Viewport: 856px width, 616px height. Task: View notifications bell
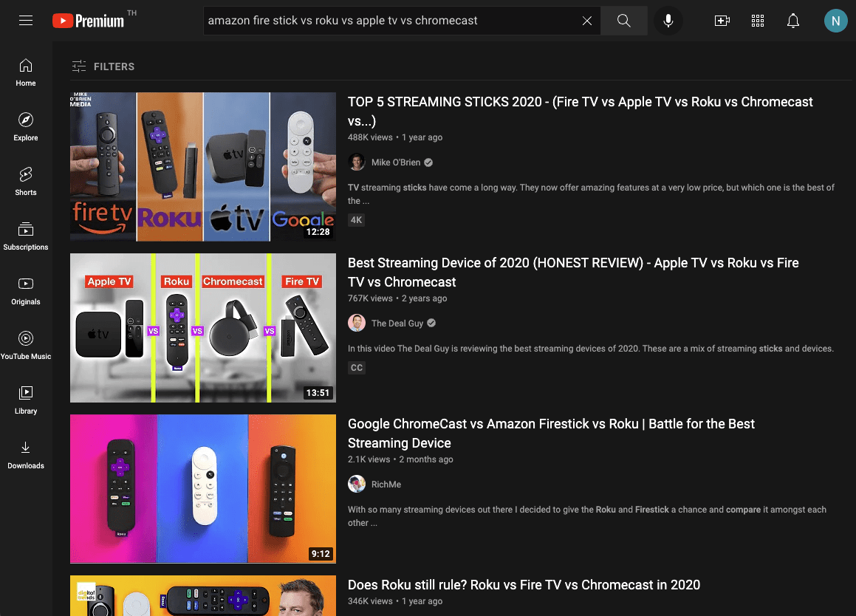coord(793,21)
